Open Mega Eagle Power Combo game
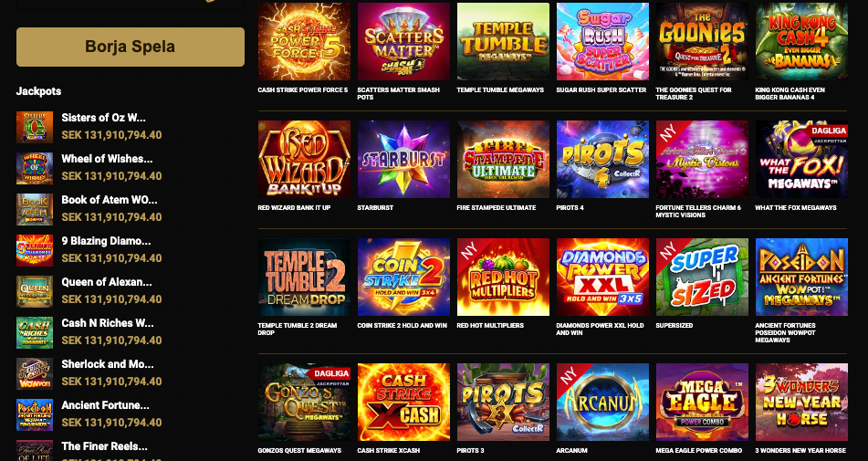The image size is (868, 461). click(x=702, y=402)
